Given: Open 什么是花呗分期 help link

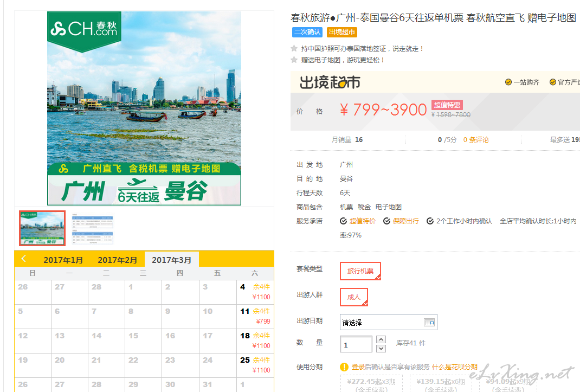Looking at the screenshot, I should (x=455, y=367).
